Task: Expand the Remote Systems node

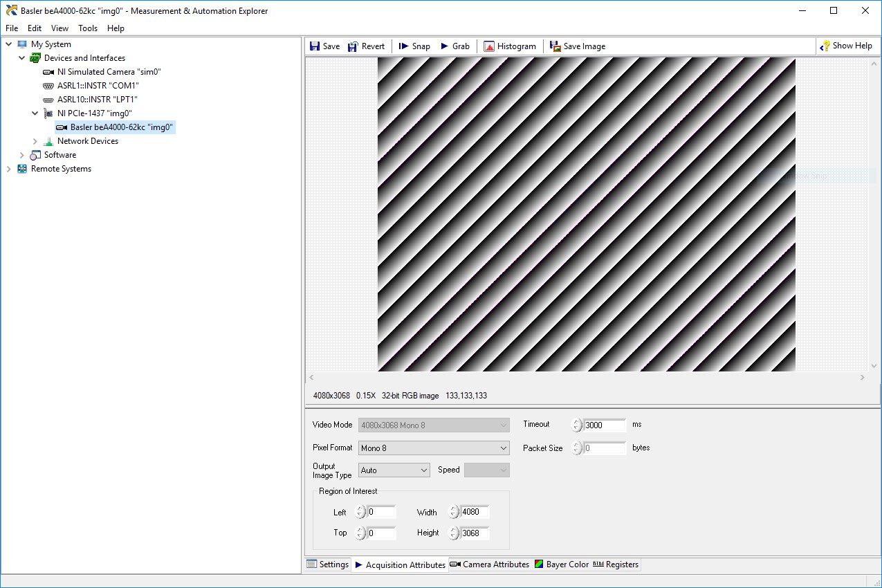Action: (x=9, y=169)
